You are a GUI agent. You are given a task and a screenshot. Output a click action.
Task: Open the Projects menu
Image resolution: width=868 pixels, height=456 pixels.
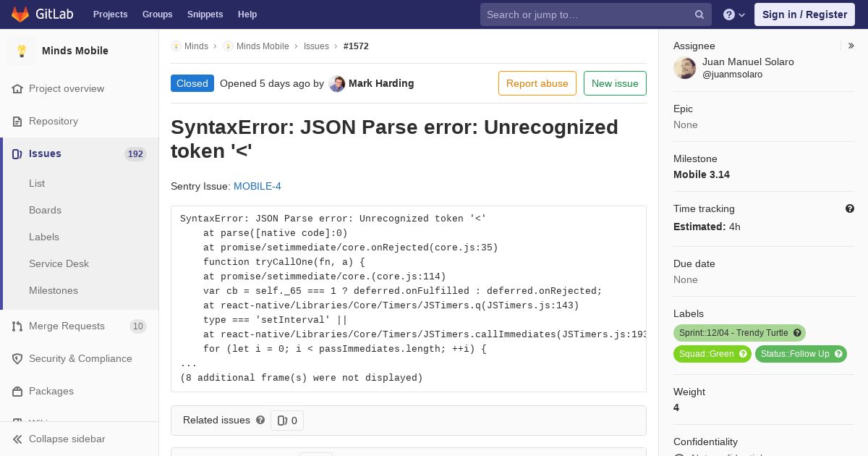point(110,14)
